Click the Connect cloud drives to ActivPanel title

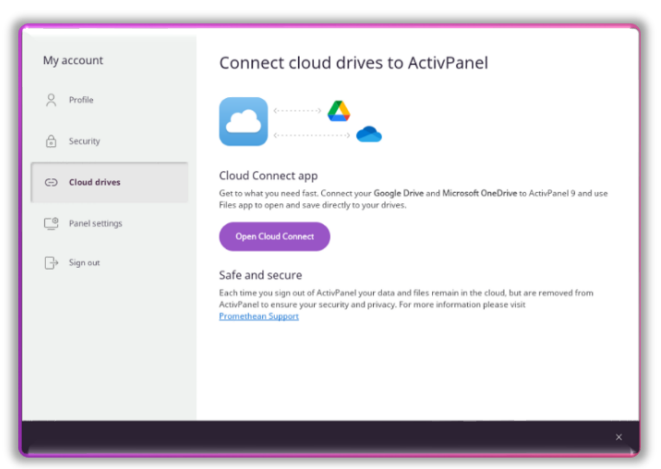(353, 63)
